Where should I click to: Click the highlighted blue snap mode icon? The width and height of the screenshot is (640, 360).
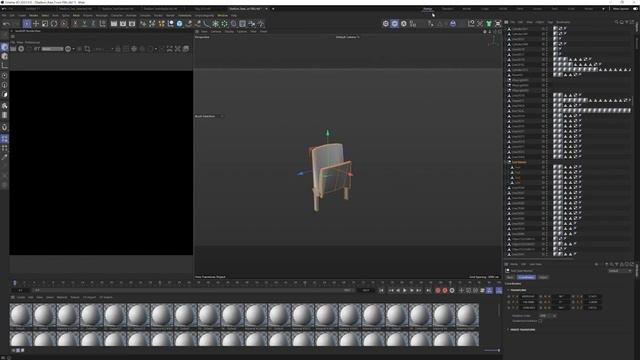[x=395, y=24]
